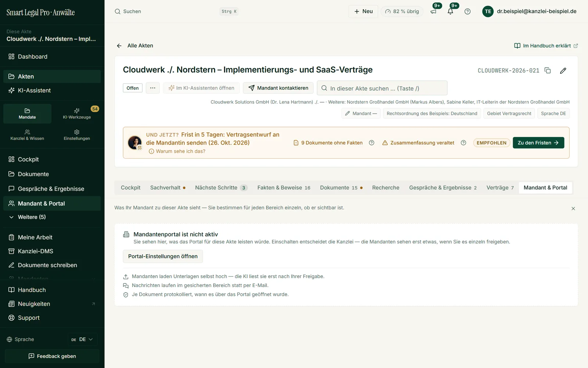Edit the Mandant chip
The image size is (588, 368).
pyautogui.click(x=361, y=113)
